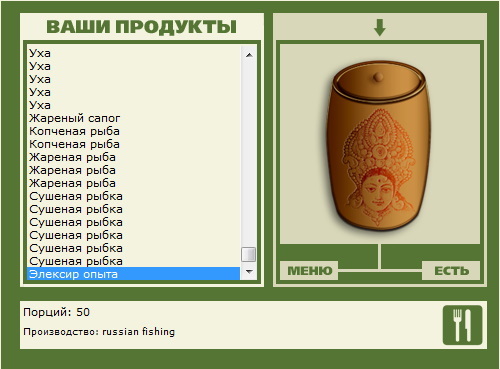
Task: Select Сушеная рыбка row just above Элексир опыта
Action: [133, 261]
